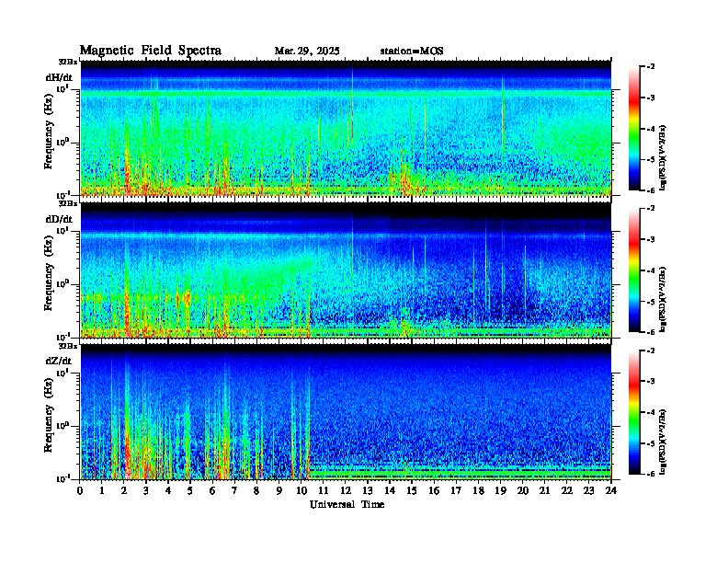Click hour '21' on the time axis
The width and height of the screenshot is (728, 563).
[x=544, y=490]
